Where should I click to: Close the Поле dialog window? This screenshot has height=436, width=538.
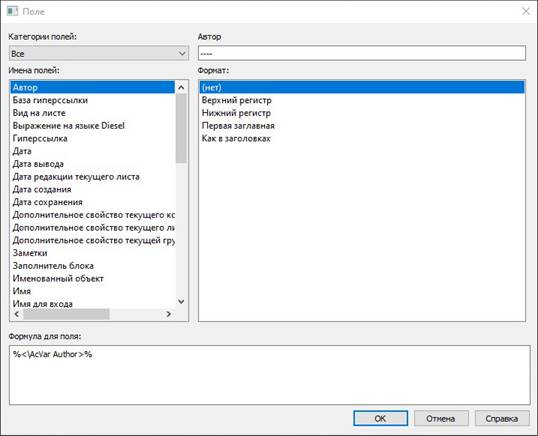point(526,11)
